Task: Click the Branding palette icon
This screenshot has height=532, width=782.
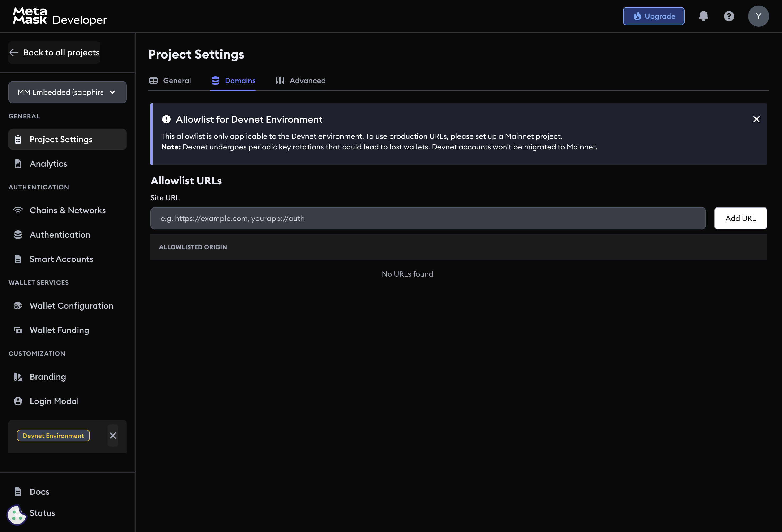Action: [x=18, y=377]
